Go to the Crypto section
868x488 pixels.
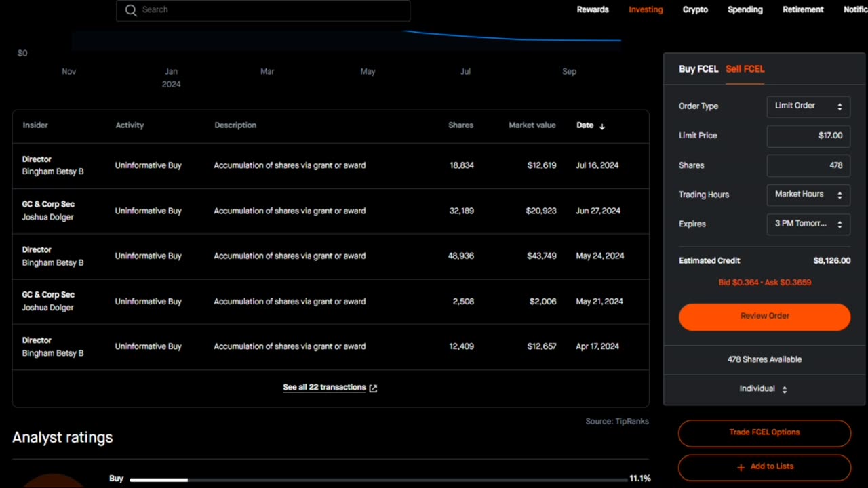click(695, 9)
